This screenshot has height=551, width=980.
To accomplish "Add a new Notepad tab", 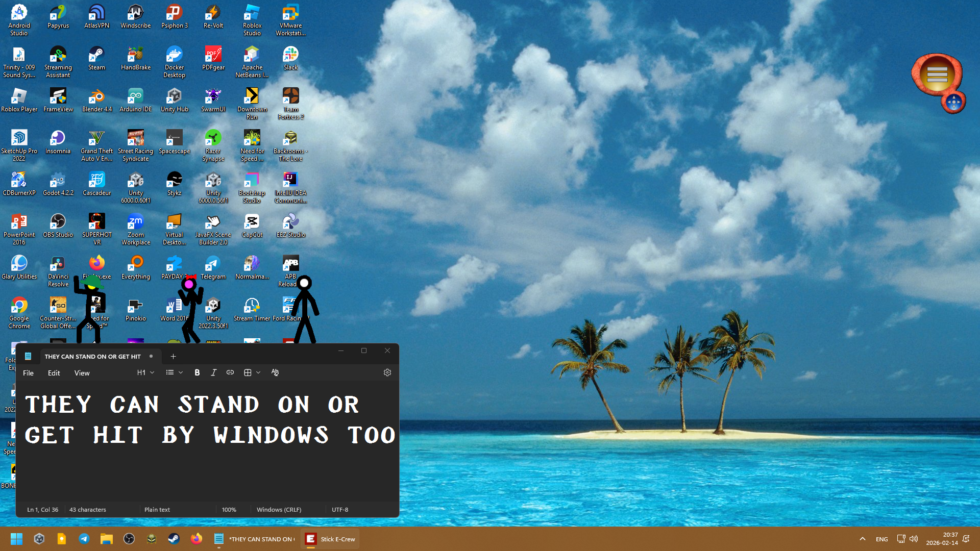I will pos(173,356).
